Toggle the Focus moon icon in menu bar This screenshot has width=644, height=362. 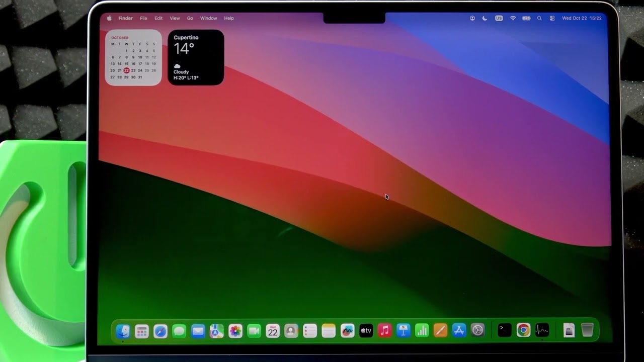pos(485,18)
